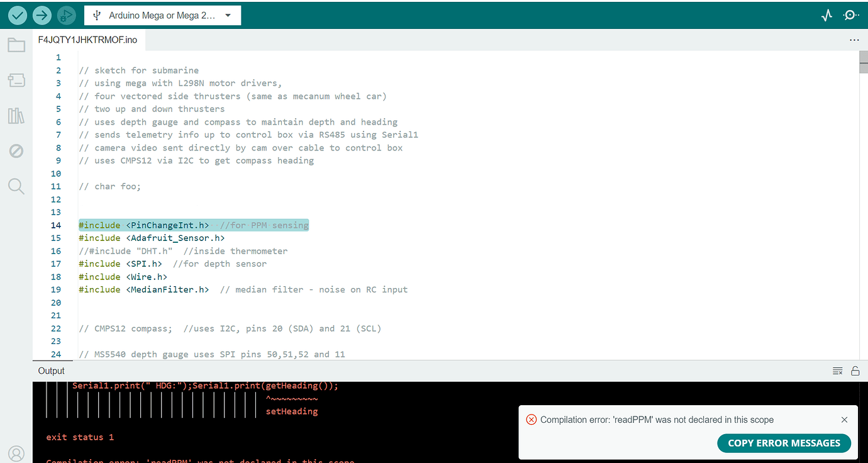Viewport: 868px width, 463px height.
Task: Open the Search sidebar panel
Action: pyautogui.click(x=16, y=186)
